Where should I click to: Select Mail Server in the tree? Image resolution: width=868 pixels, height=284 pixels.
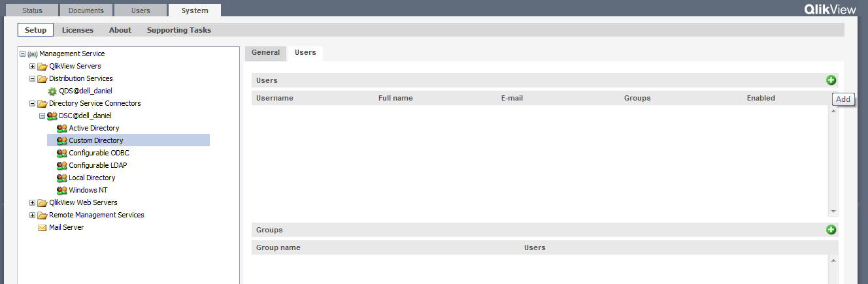[67, 227]
